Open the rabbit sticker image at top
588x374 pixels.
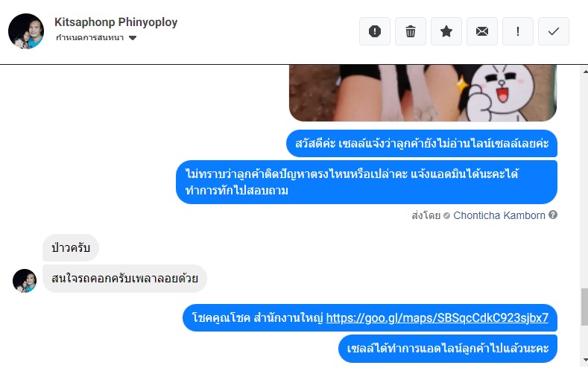click(423, 93)
